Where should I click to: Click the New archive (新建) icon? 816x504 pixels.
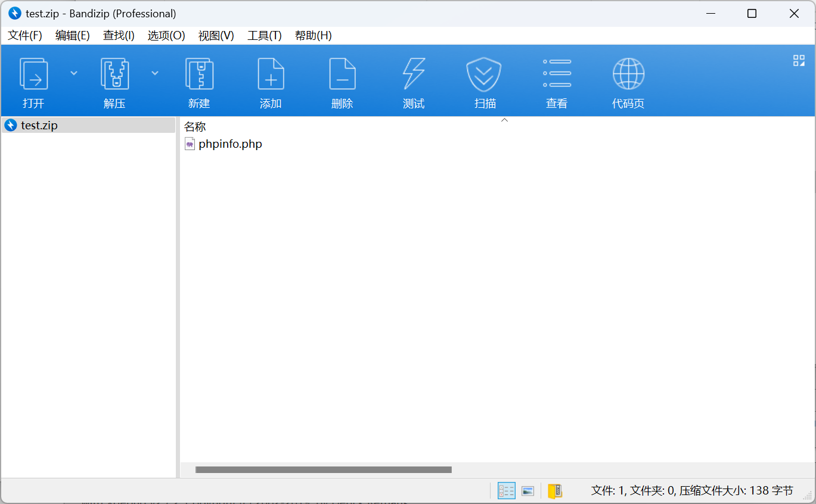(x=199, y=74)
